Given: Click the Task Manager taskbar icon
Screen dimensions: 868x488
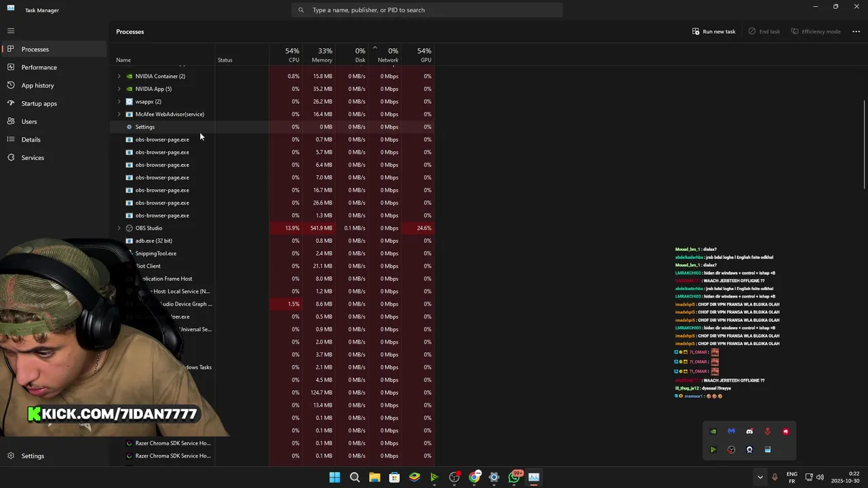Looking at the screenshot, I should (x=534, y=477).
